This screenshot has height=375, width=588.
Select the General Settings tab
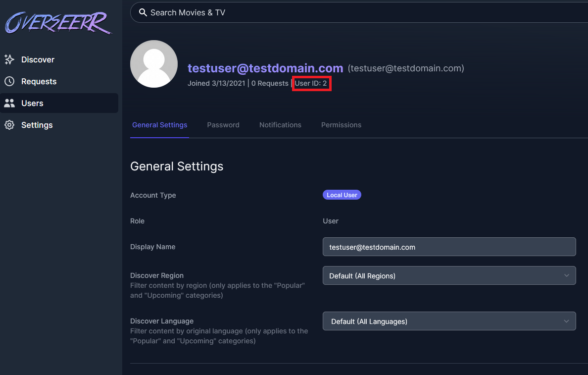click(159, 125)
